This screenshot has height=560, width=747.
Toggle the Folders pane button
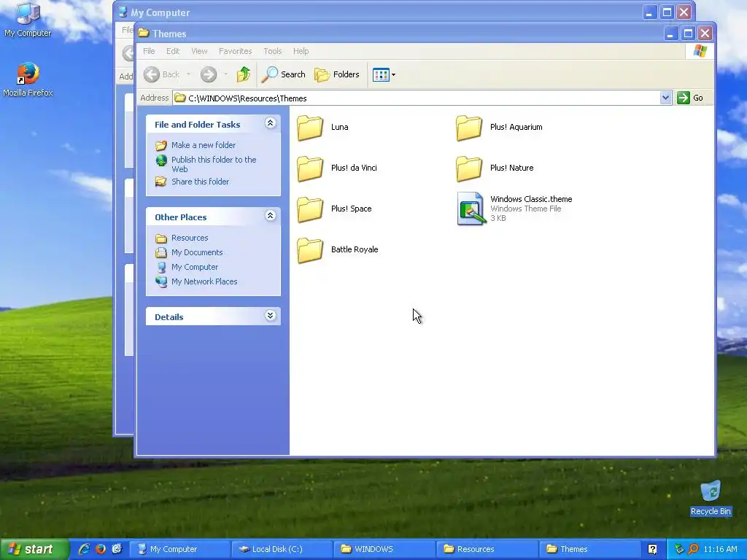337,74
